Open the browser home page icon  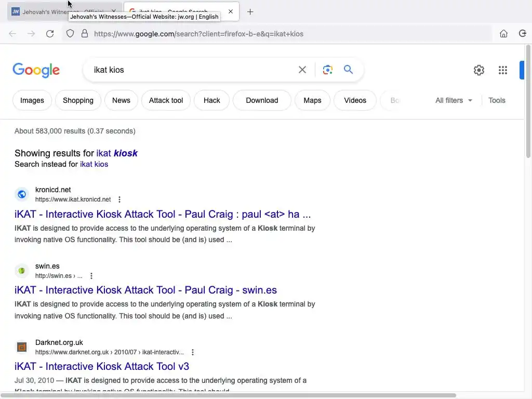pos(503,34)
